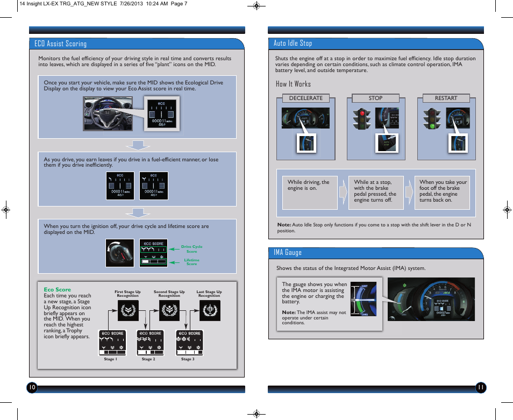Click the 'While driving, the engine is on' box
The image size is (513, 420).
(x=310, y=193)
